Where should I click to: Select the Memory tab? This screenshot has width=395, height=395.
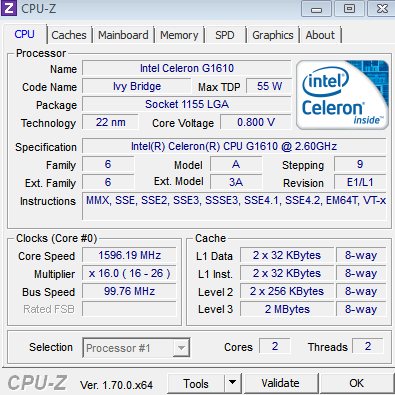179,35
